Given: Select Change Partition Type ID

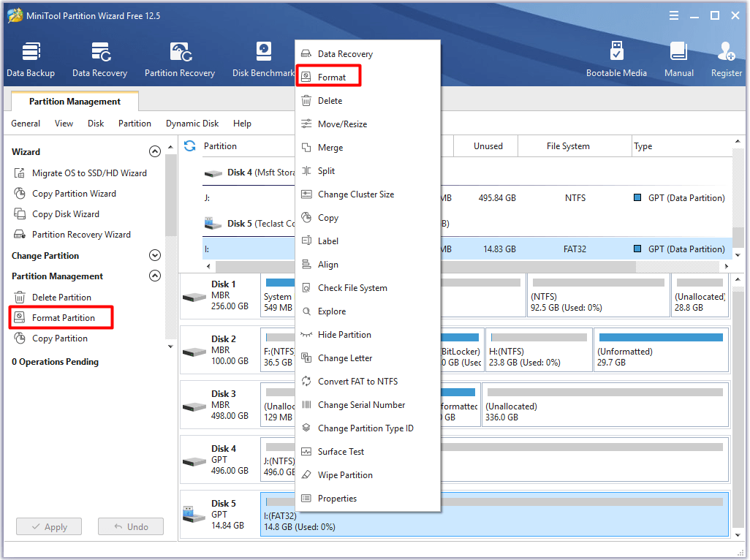Looking at the screenshot, I should click(368, 429).
